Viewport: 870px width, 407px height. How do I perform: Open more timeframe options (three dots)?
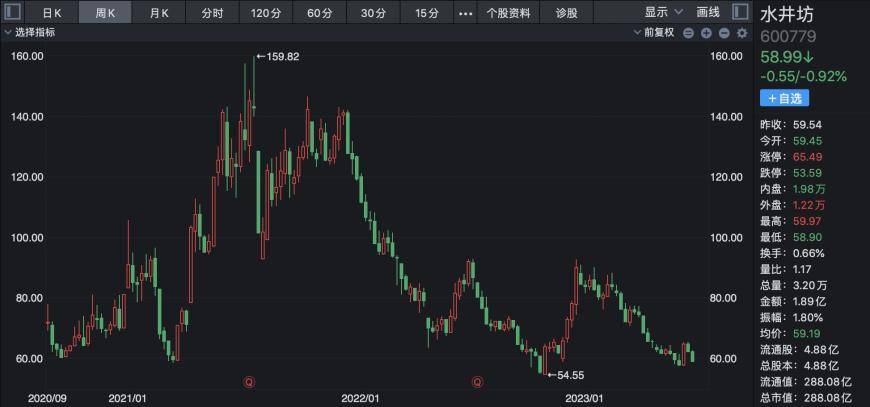[x=467, y=13]
